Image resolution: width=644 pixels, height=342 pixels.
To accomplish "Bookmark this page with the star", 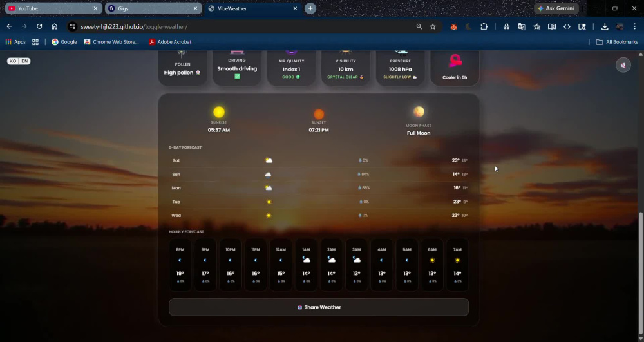I will [x=433, y=26].
